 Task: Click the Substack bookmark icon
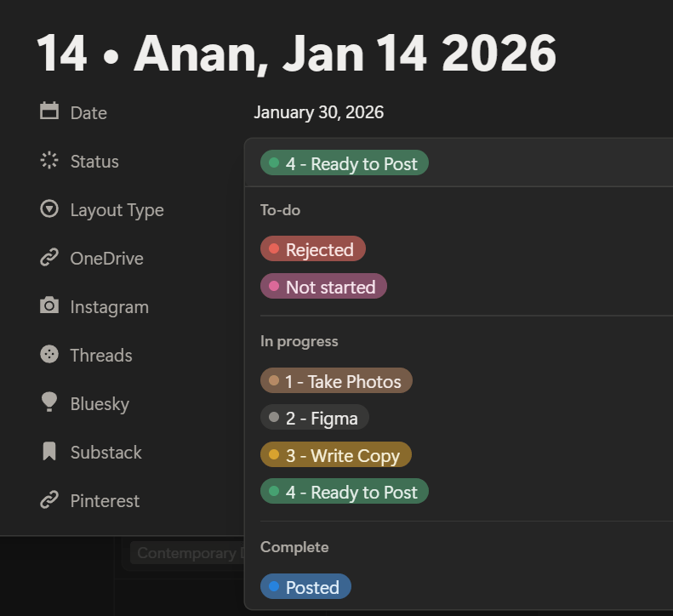point(49,452)
